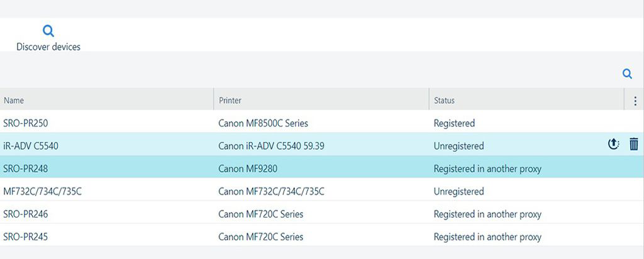Select the SRO-PR250 device row

[x=26, y=123]
